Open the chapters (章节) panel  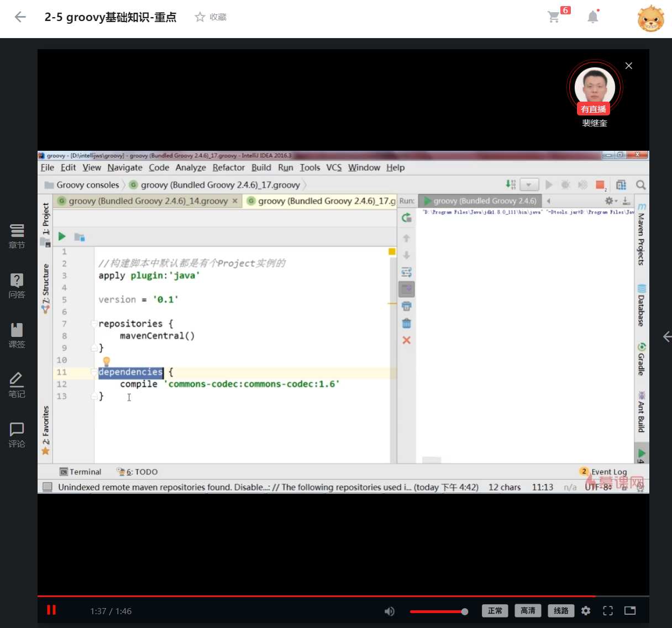17,236
